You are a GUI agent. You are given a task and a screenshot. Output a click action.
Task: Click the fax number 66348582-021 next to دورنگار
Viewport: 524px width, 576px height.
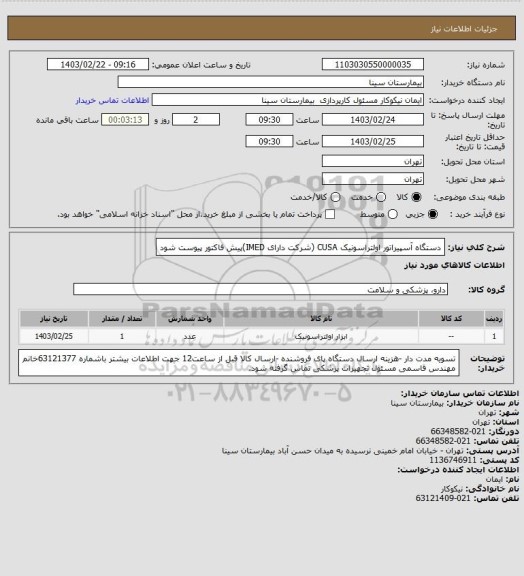457,431
